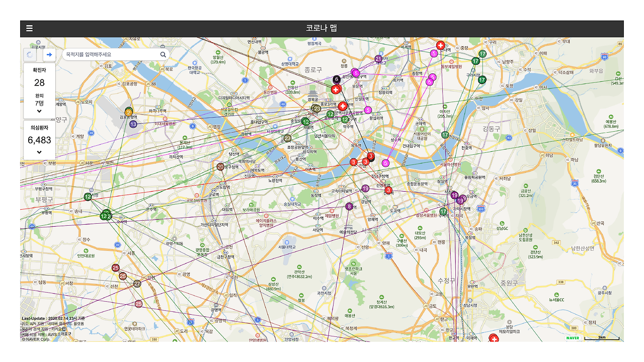Viewport: 644px width, 362px height.
Task: Select the purple patient 8 marker
Action: click(x=349, y=207)
